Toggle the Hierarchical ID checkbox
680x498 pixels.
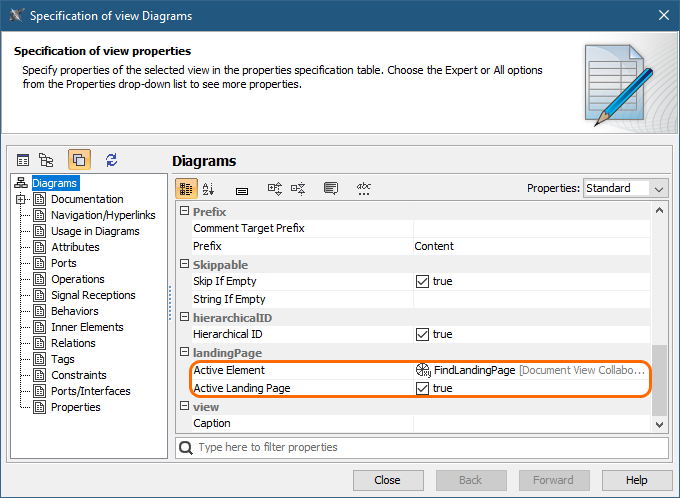(423, 334)
